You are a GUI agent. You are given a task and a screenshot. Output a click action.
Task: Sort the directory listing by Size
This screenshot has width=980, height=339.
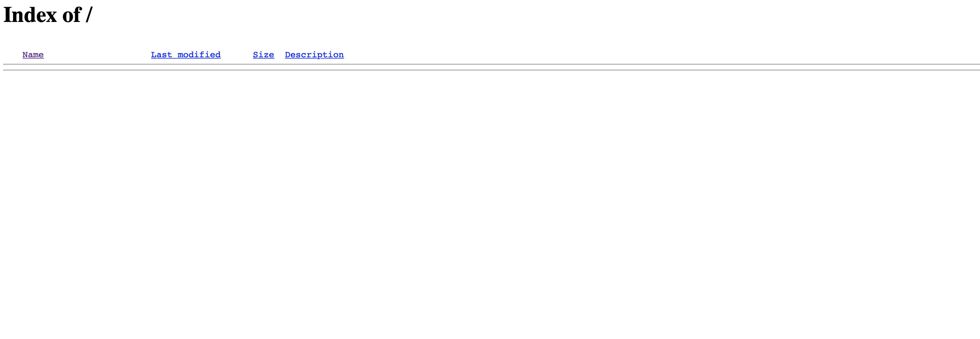(264, 55)
